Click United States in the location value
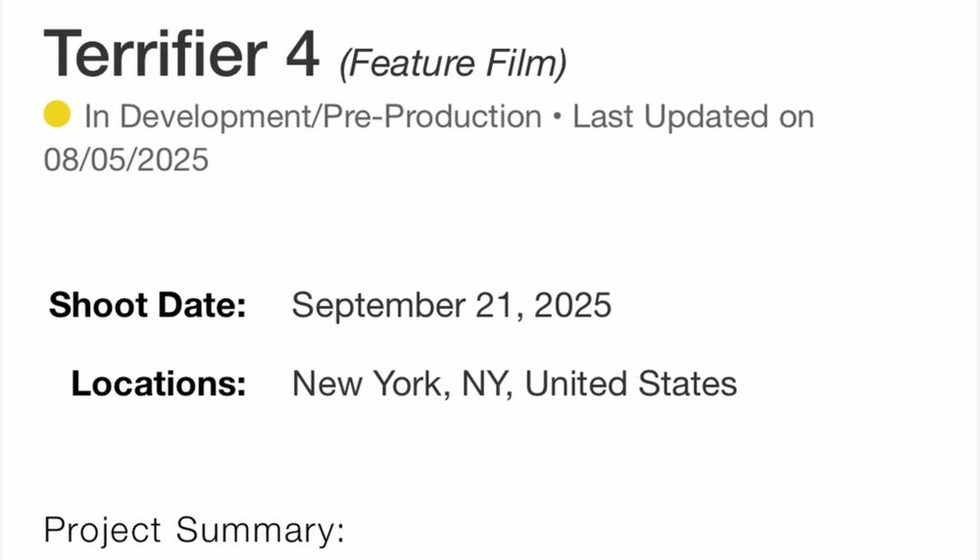The width and height of the screenshot is (980, 560). pos(630,383)
